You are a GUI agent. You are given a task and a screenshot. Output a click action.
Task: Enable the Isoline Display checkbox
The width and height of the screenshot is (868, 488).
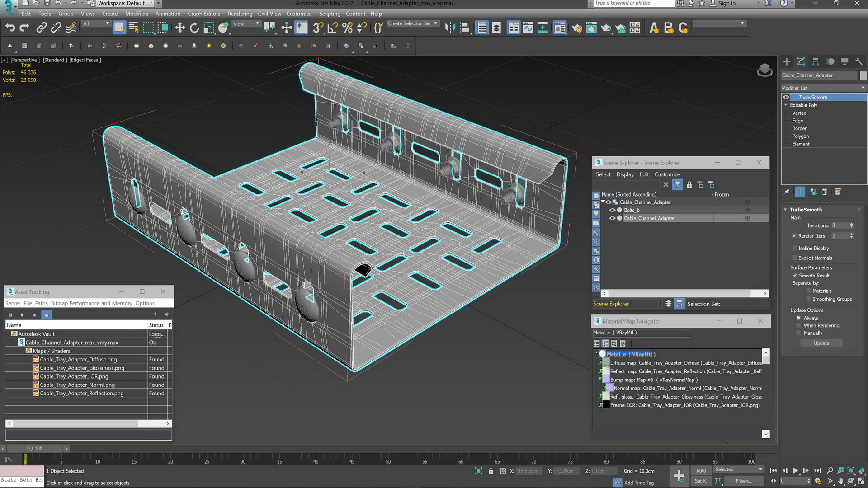pyautogui.click(x=794, y=248)
